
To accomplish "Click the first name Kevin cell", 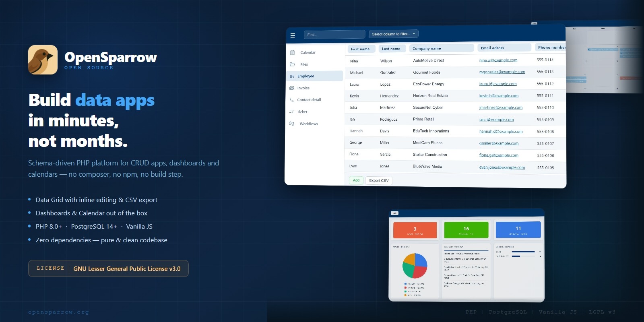I will pyautogui.click(x=354, y=96).
